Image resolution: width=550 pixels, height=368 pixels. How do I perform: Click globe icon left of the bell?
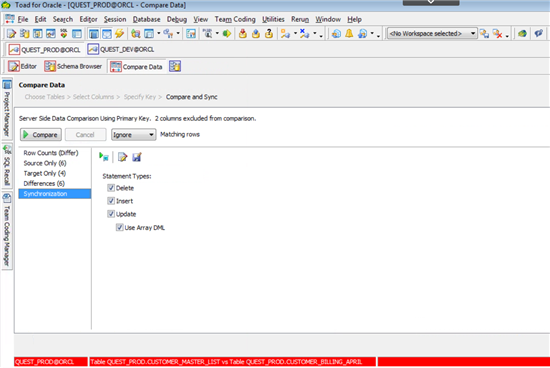point(336,34)
